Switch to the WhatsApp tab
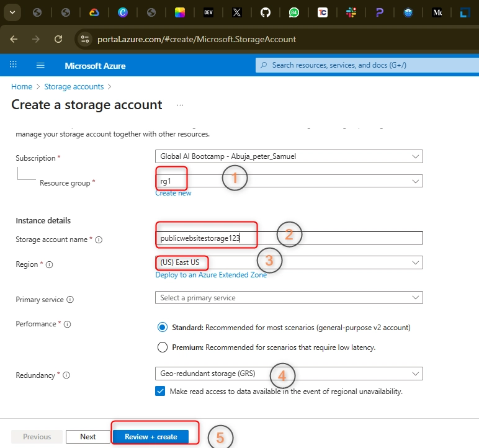479x448 pixels. (x=294, y=12)
